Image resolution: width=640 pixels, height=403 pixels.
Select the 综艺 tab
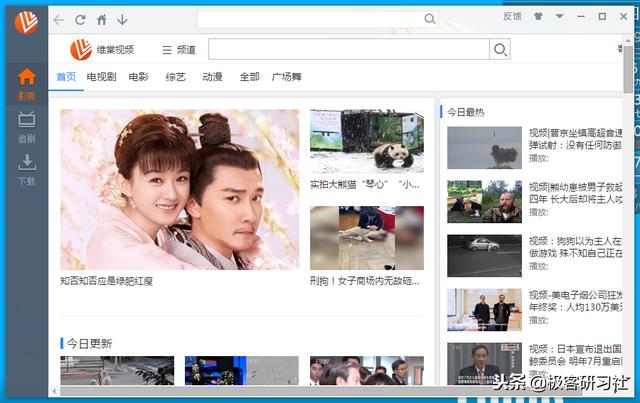[x=176, y=77]
